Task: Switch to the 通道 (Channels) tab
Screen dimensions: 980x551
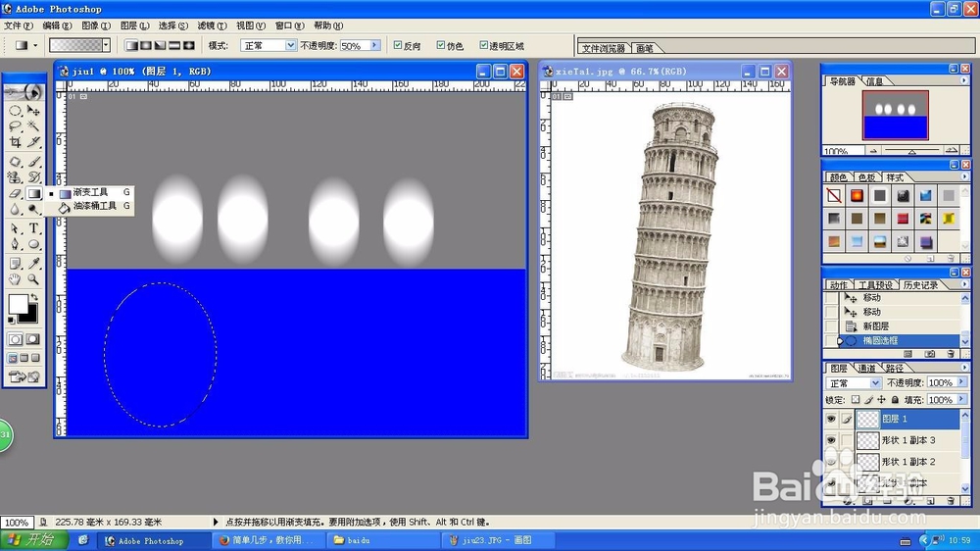Action: coord(866,368)
